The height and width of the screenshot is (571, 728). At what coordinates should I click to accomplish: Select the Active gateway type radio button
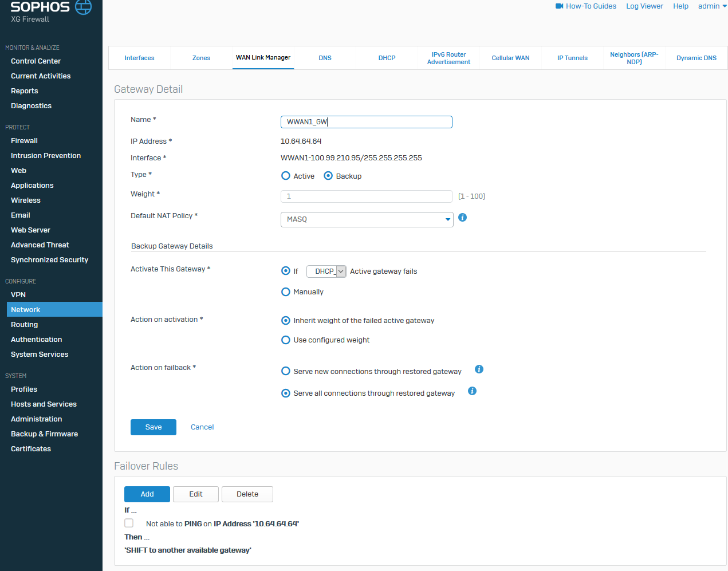pyautogui.click(x=286, y=176)
